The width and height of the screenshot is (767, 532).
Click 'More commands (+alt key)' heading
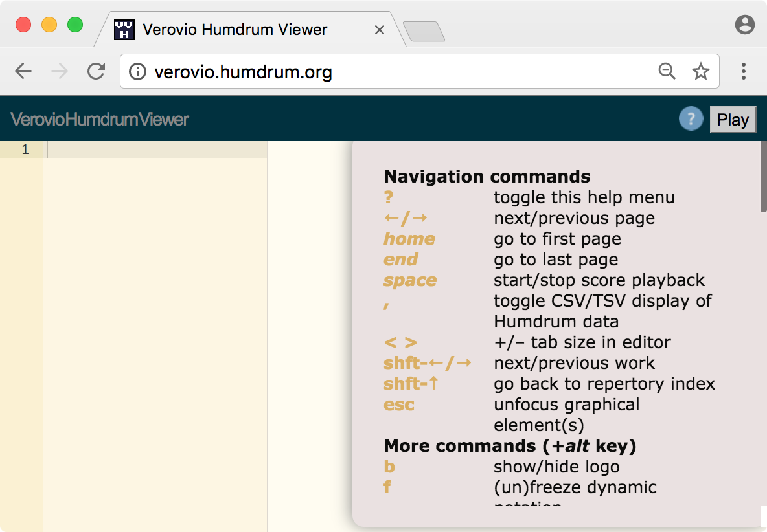(x=510, y=446)
